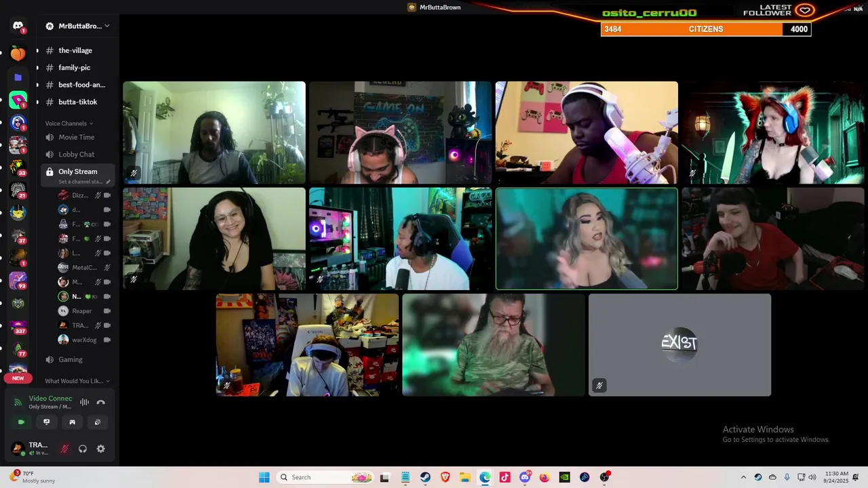Open the peach server icon

coord(18,53)
